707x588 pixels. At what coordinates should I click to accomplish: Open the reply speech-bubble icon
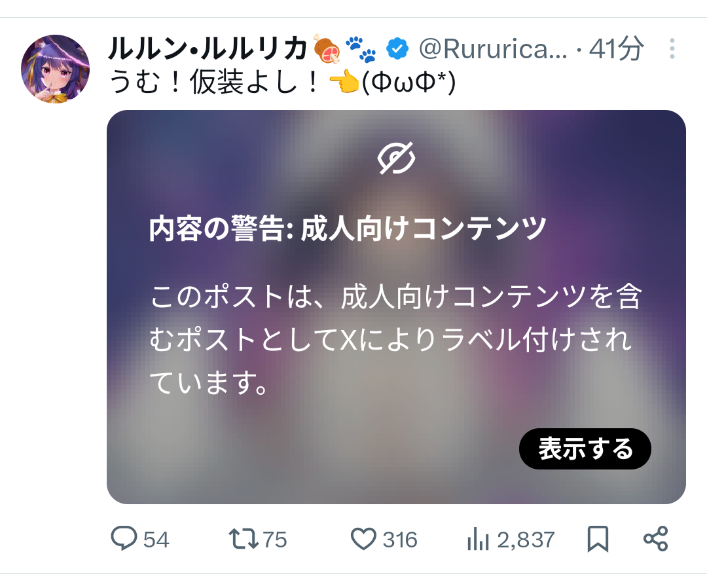tap(124, 538)
